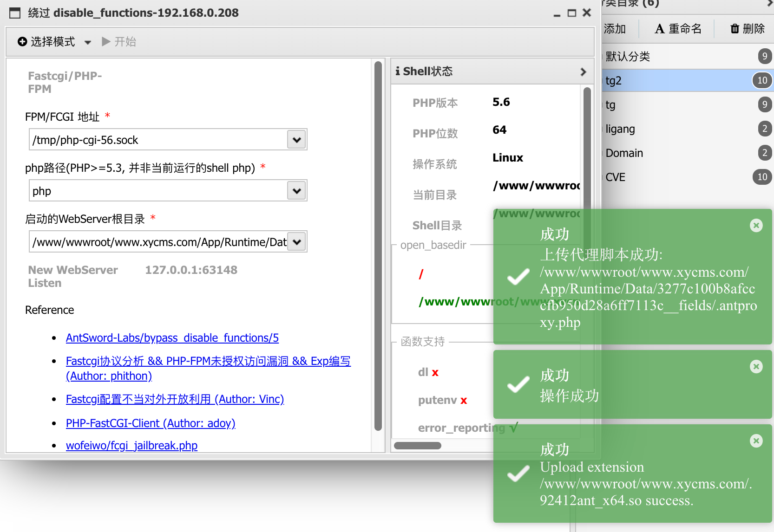Click the 重命名 rename button
774x532 pixels.
click(x=678, y=29)
